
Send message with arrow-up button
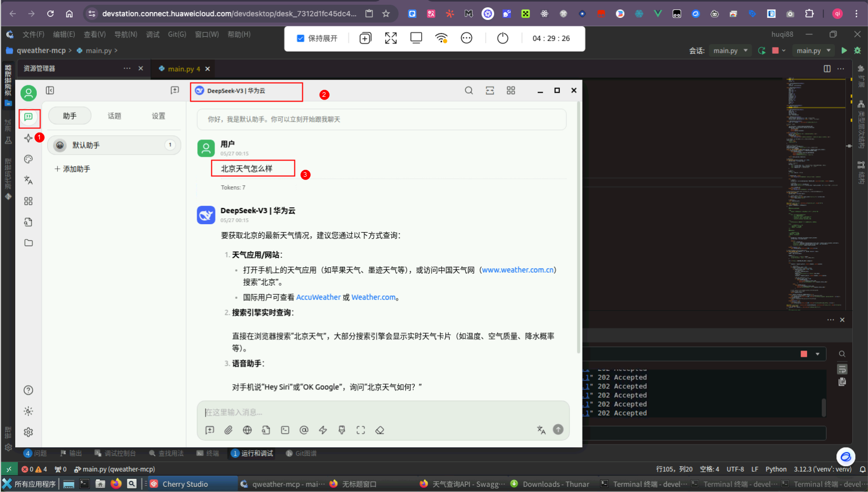[558, 429]
